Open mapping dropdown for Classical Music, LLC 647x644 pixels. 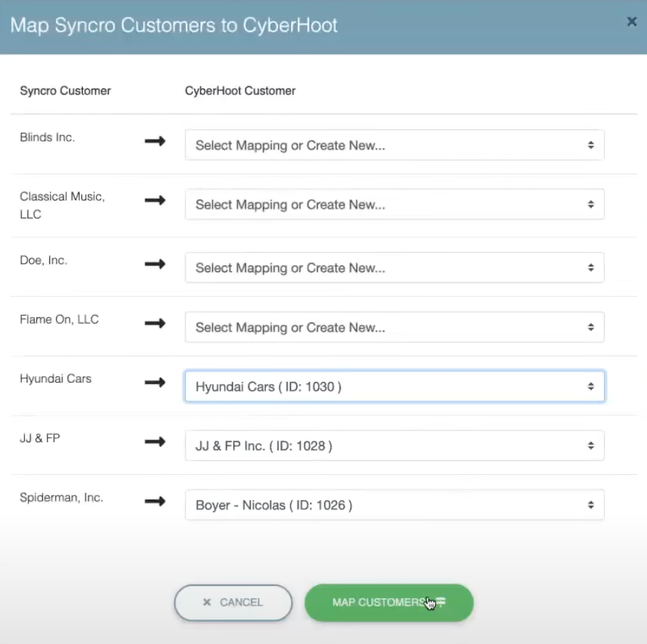pyautogui.click(x=394, y=204)
